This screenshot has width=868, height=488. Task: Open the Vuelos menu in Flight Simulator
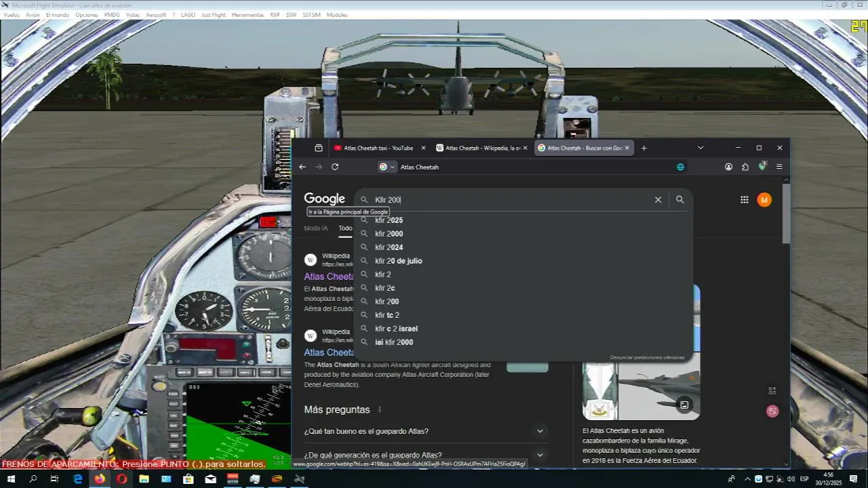pyautogui.click(x=12, y=15)
